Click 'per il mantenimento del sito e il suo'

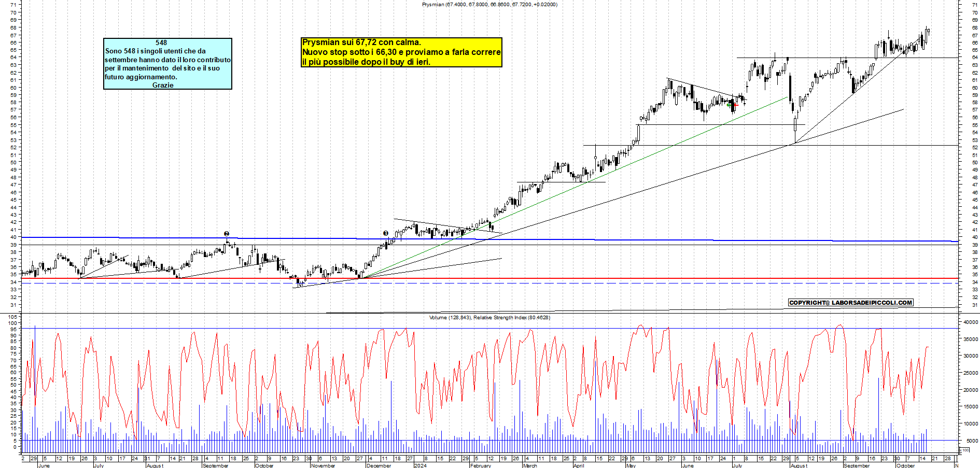tap(162, 68)
